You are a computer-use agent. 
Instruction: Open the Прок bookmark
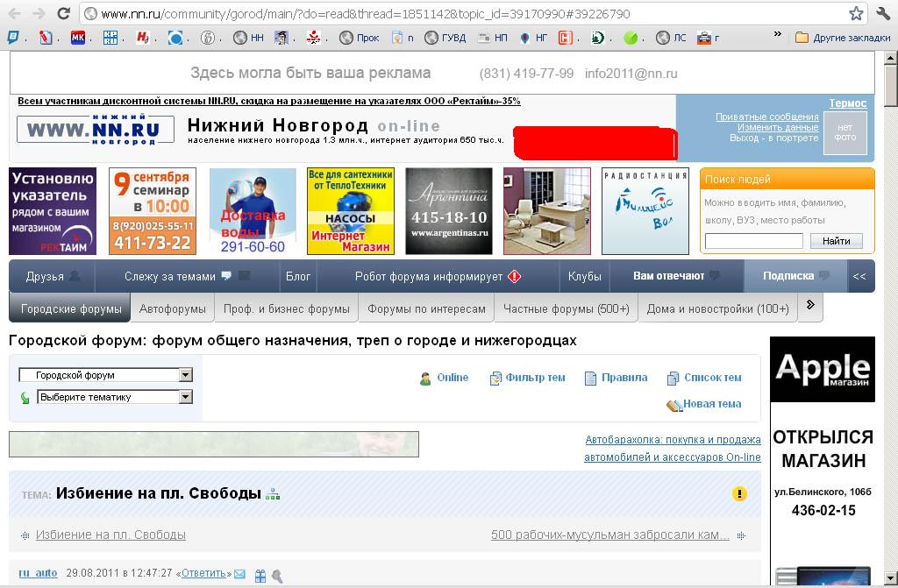click(359, 38)
